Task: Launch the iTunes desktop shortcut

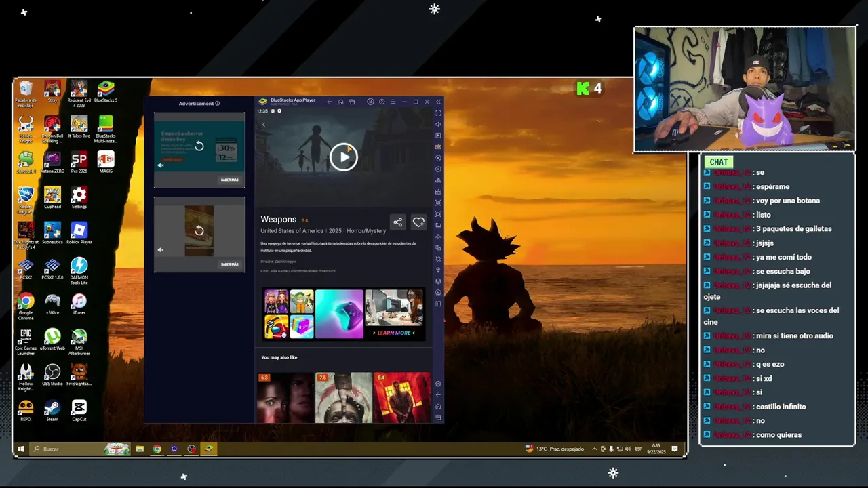Action: (x=79, y=304)
